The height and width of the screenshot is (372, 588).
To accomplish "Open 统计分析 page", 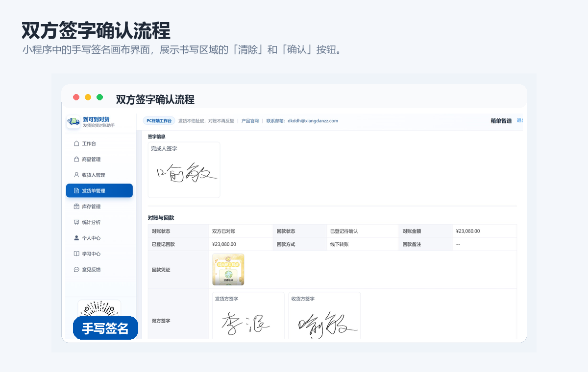I will [99, 222].
